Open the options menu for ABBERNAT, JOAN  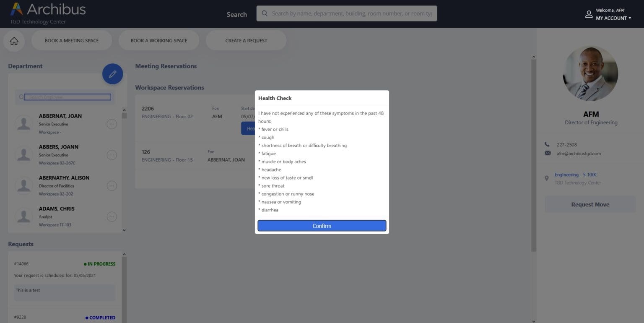pos(112,124)
